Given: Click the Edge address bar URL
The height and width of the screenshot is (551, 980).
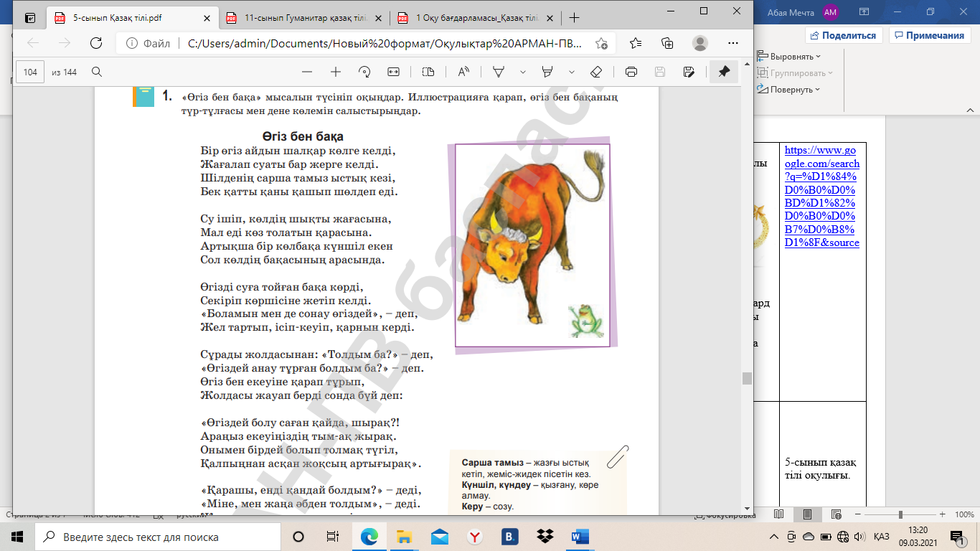Looking at the screenshot, I should [384, 43].
